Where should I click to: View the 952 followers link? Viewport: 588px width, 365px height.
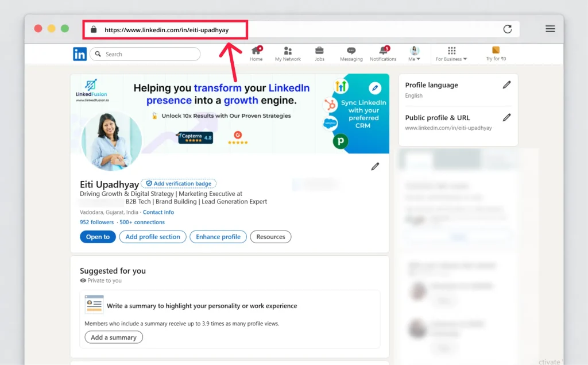pyautogui.click(x=96, y=222)
